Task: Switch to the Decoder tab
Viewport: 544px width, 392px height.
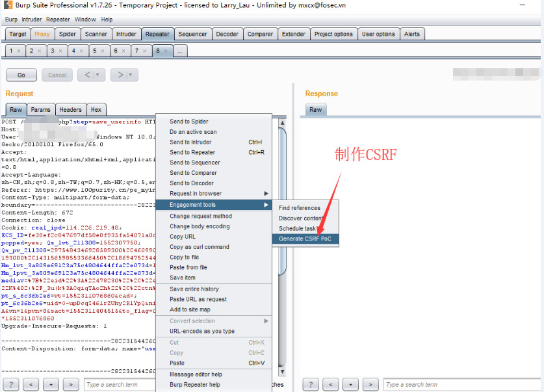Action: (x=227, y=34)
